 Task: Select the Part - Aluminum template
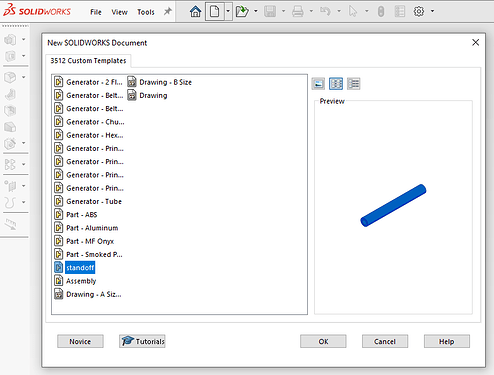pos(86,228)
